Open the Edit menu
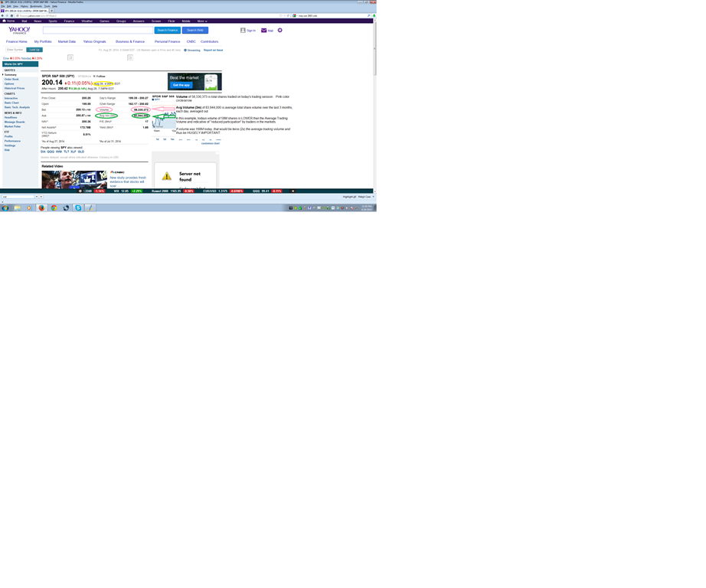The image size is (706, 588). [x=9, y=6]
